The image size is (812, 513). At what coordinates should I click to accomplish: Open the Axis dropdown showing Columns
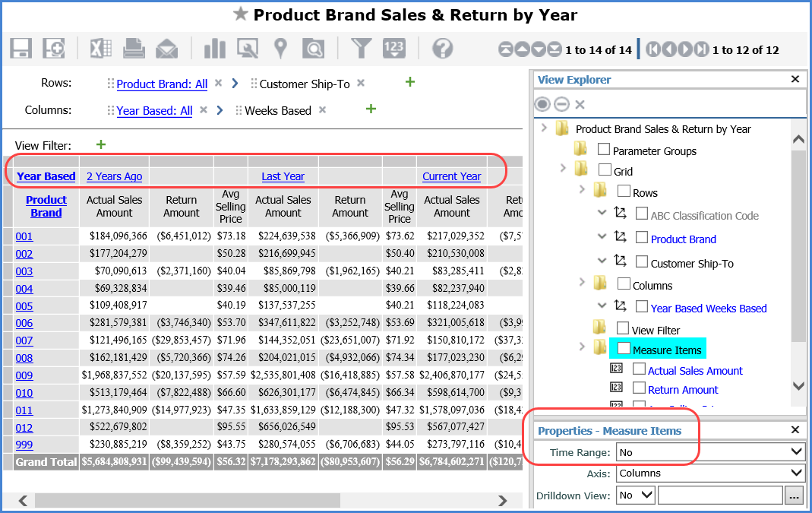pyautogui.click(x=710, y=473)
